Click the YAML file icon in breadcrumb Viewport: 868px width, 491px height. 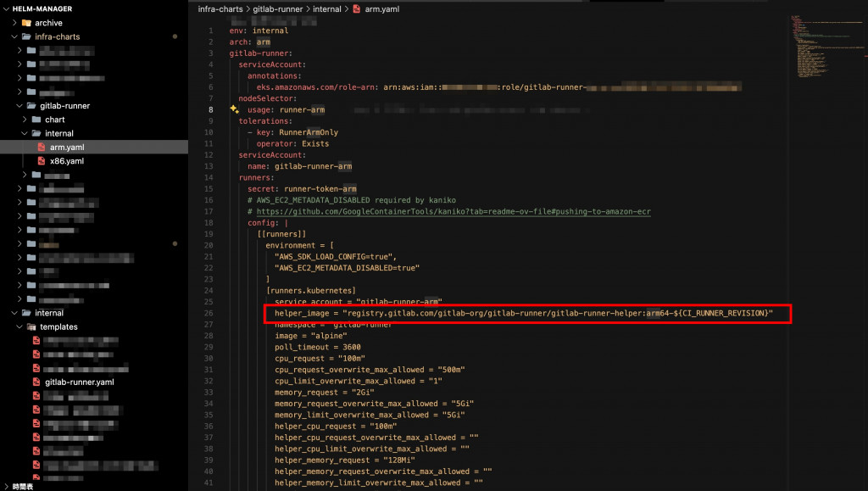pyautogui.click(x=357, y=8)
